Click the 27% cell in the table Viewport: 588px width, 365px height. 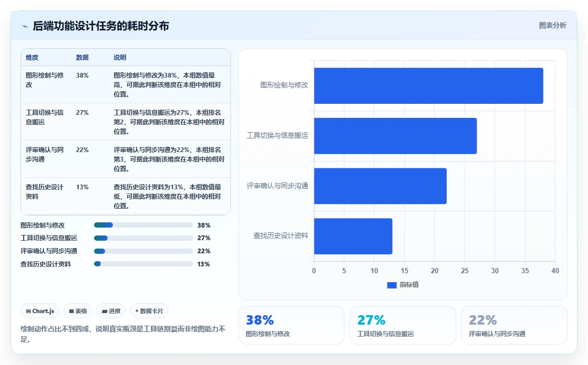coord(82,113)
